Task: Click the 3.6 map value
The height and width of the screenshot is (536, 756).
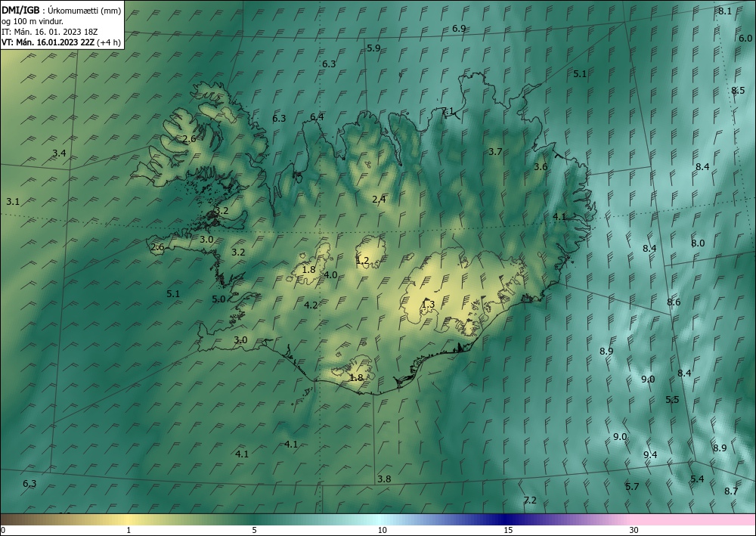Action: 541,167
